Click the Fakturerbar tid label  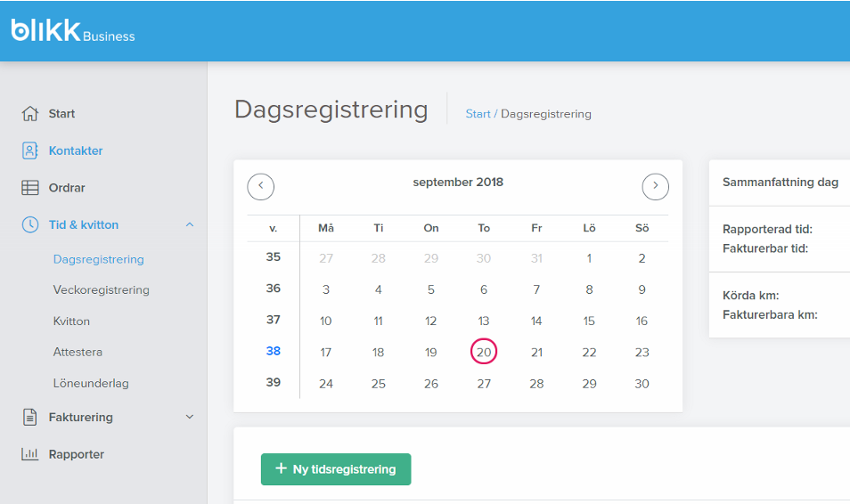765,248
